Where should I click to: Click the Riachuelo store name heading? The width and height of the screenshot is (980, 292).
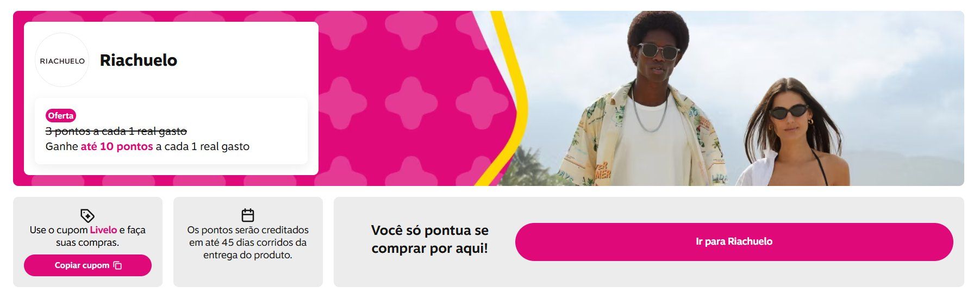(139, 60)
